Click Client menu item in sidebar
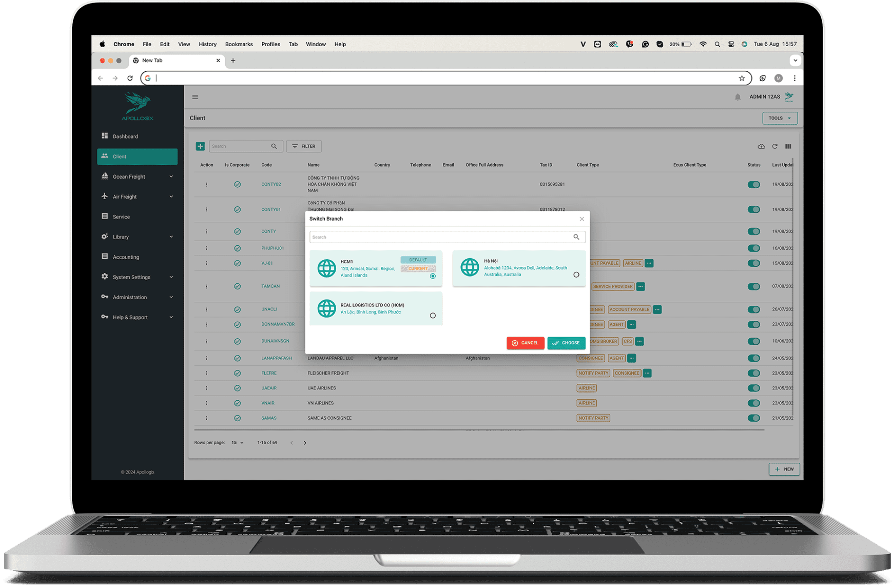The image size is (894, 588). (x=137, y=156)
